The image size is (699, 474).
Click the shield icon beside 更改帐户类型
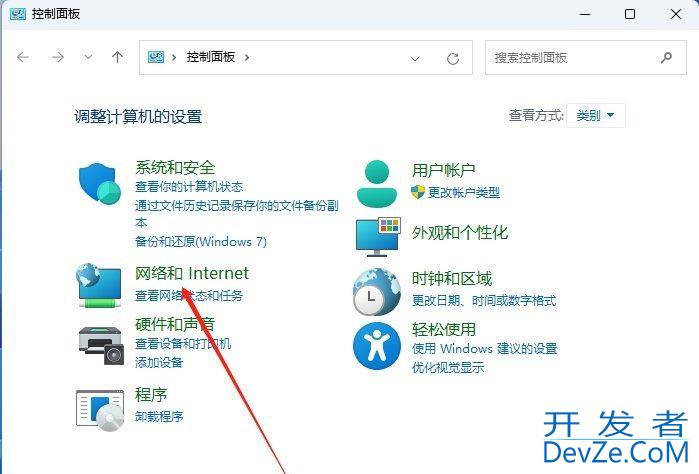[418, 192]
